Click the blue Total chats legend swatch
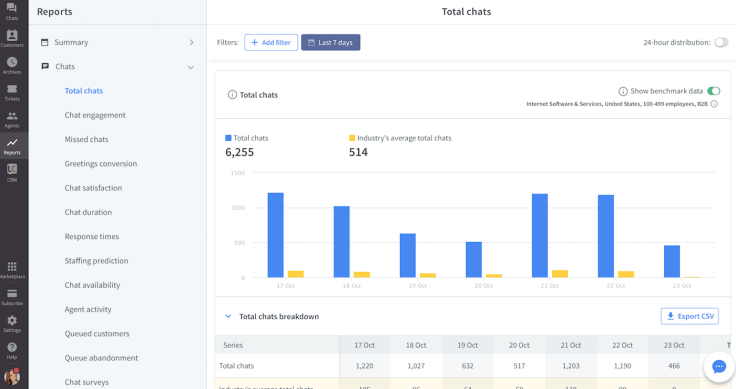Image resolution: width=736 pixels, height=389 pixels. coord(228,138)
